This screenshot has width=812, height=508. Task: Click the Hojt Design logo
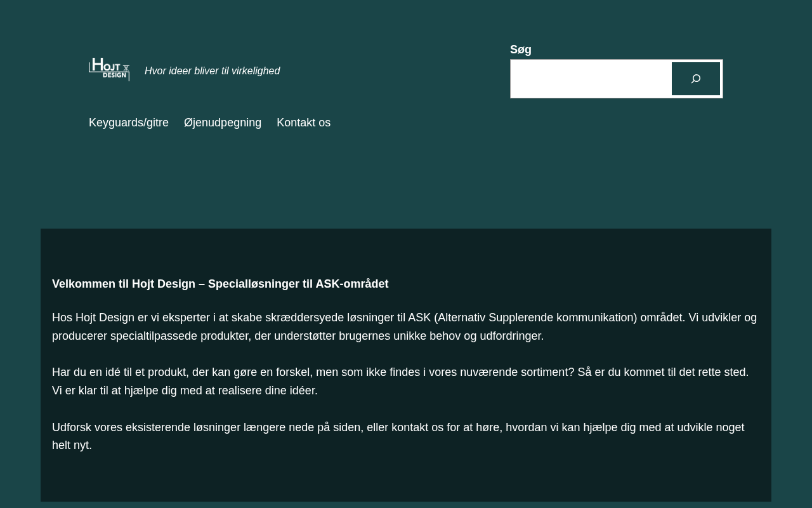point(109,69)
